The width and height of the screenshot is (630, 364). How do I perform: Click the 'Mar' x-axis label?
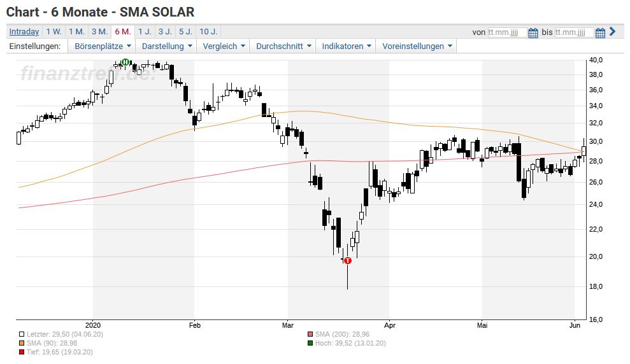(288, 325)
